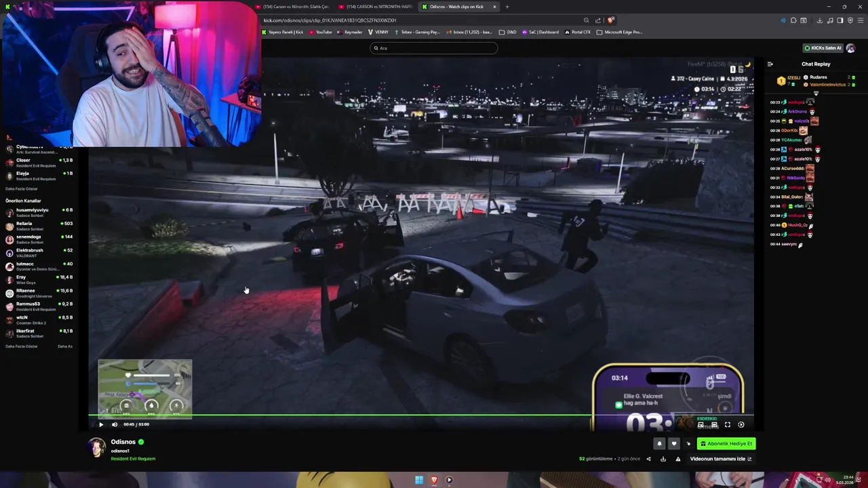Open the Rellaria channel in the sidebar
This screenshot has height=488, width=868.
[x=39, y=226]
